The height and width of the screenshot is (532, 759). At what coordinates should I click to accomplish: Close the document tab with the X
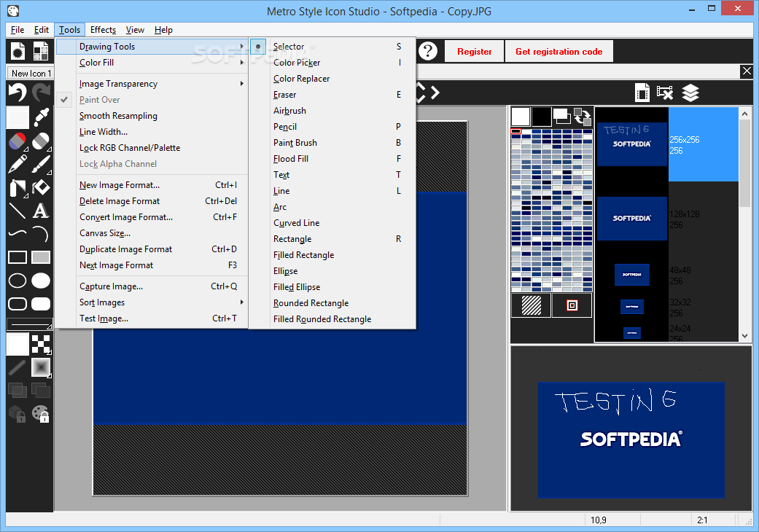(747, 71)
